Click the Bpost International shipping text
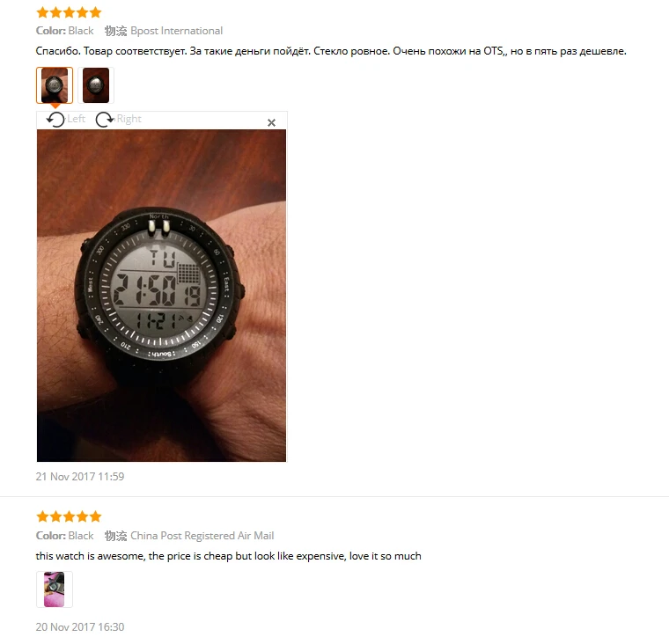Image resolution: width=669 pixels, height=644 pixels. (176, 31)
